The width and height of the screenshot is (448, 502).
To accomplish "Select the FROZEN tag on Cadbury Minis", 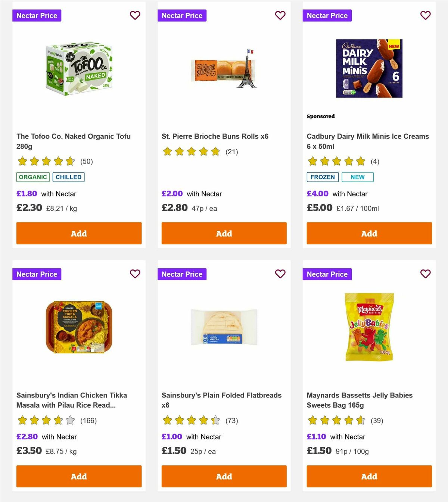I will pos(323,177).
